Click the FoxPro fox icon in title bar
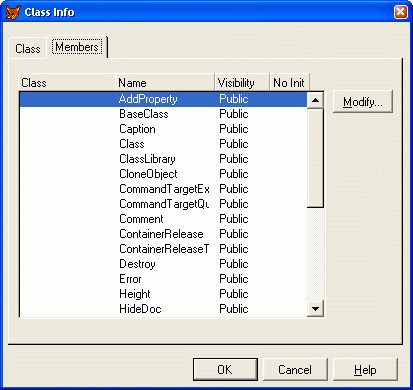This screenshot has height=390, width=413. pos(13,12)
